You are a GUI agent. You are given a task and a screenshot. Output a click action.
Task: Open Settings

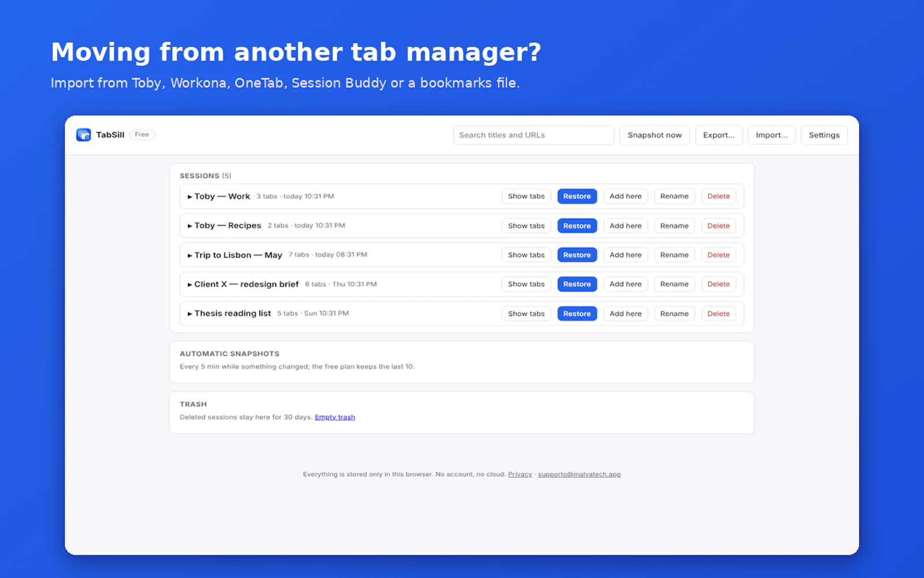(x=824, y=135)
